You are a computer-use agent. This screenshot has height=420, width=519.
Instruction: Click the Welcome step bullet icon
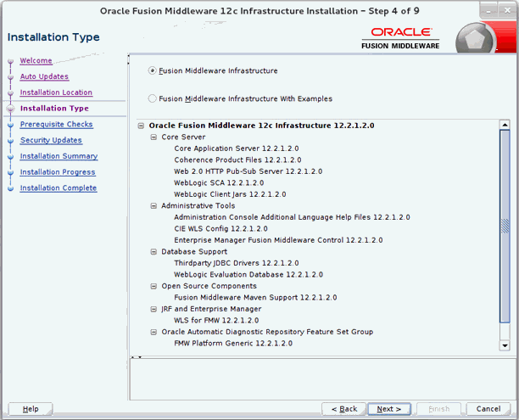pyautogui.click(x=10, y=61)
